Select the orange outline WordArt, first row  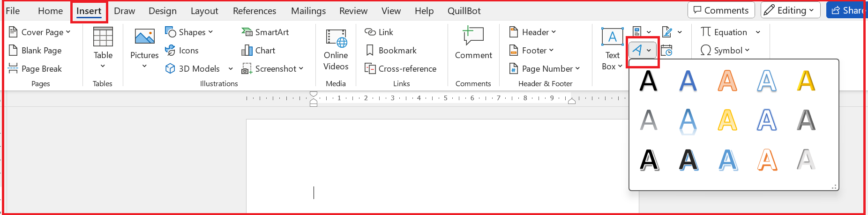(727, 81)
